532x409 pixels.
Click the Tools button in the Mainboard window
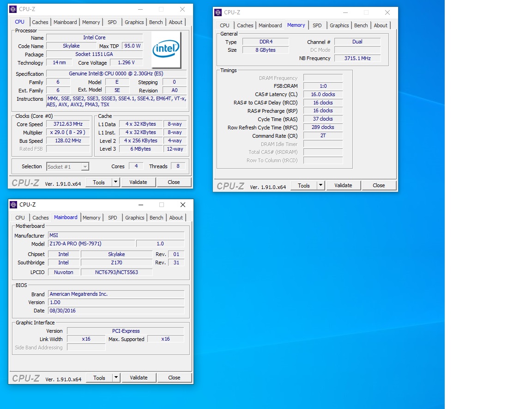tap(99, 378)
